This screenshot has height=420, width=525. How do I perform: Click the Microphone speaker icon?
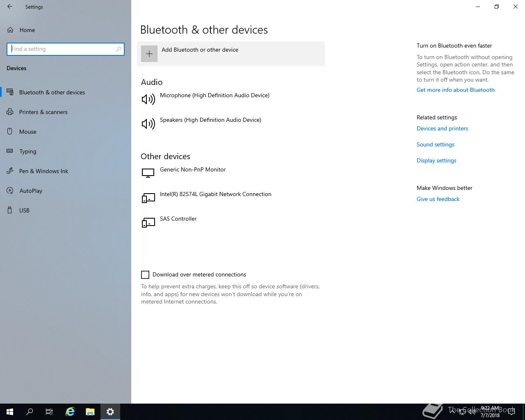(x=148, y=99)
